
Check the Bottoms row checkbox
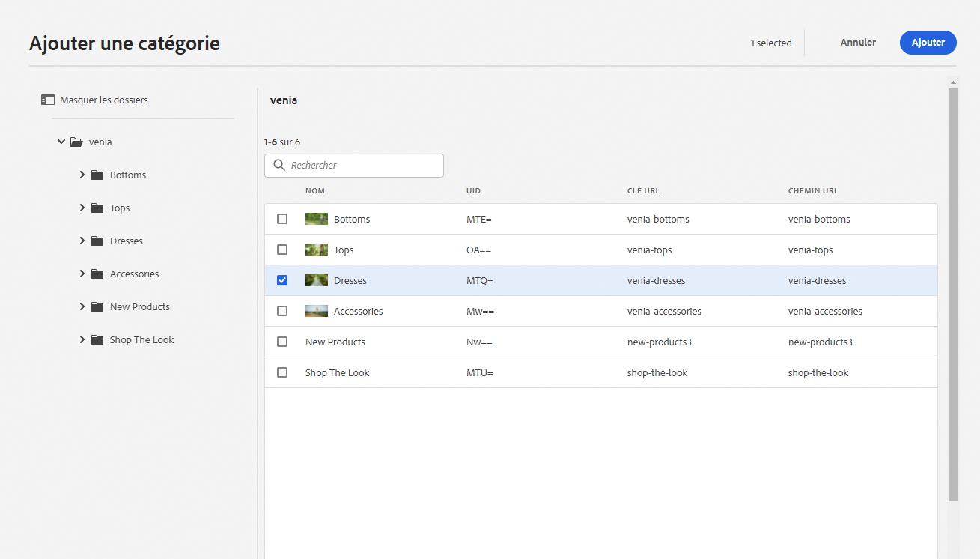click(282, 219)
